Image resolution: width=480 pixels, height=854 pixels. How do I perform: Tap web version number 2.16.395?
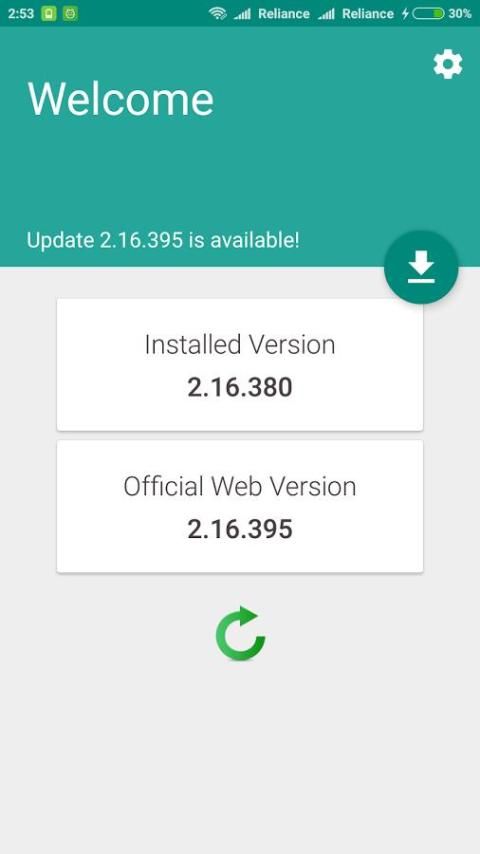(240, 529)
